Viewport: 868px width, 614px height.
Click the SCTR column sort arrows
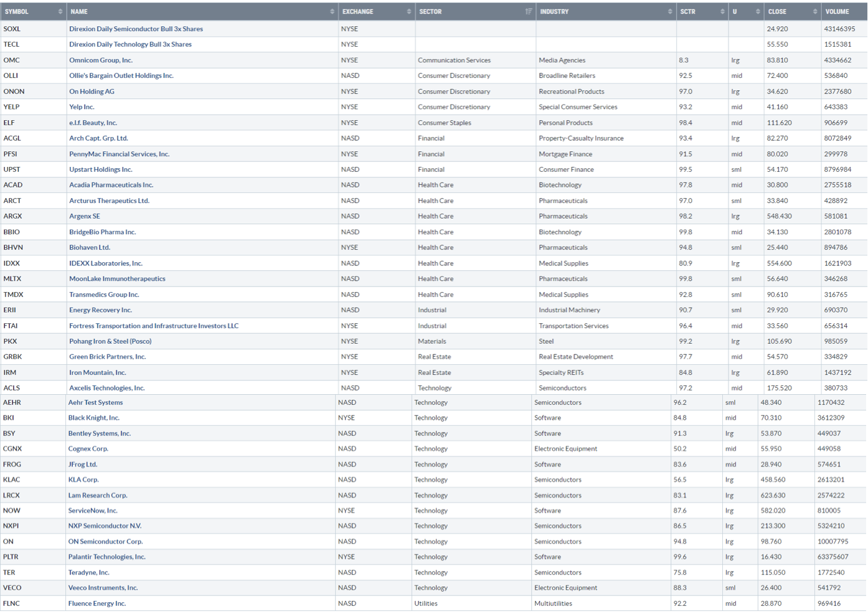[x=722, y=12]
